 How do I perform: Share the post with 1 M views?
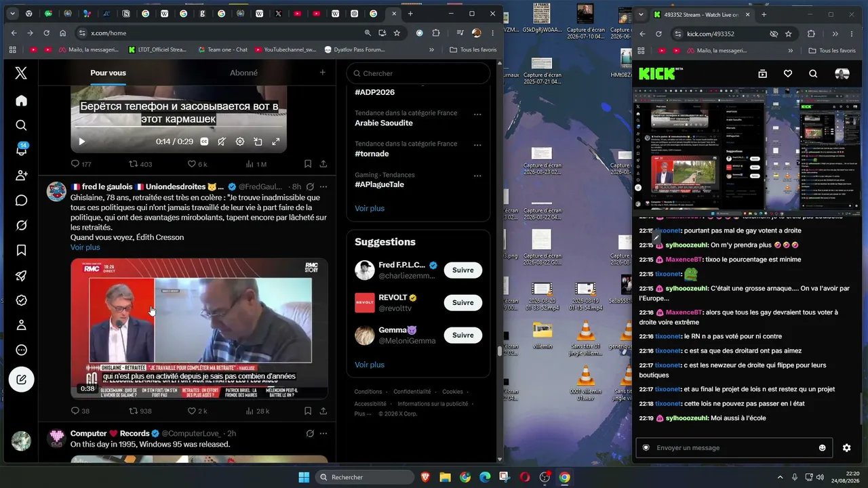pyautogui.click(x=323, y=164)
